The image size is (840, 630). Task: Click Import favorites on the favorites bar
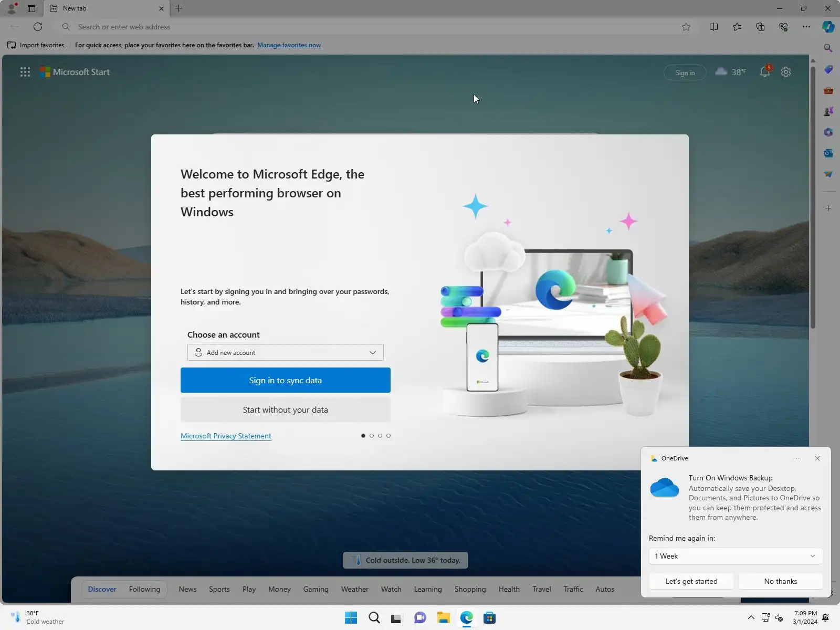[36, 45]
